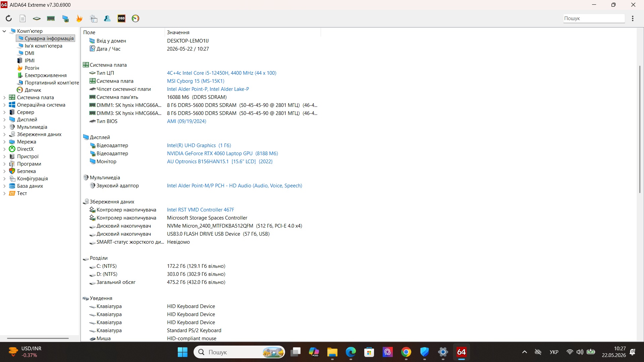
Task: Expand the Дисплей tree node
Action: pos(4,120)
